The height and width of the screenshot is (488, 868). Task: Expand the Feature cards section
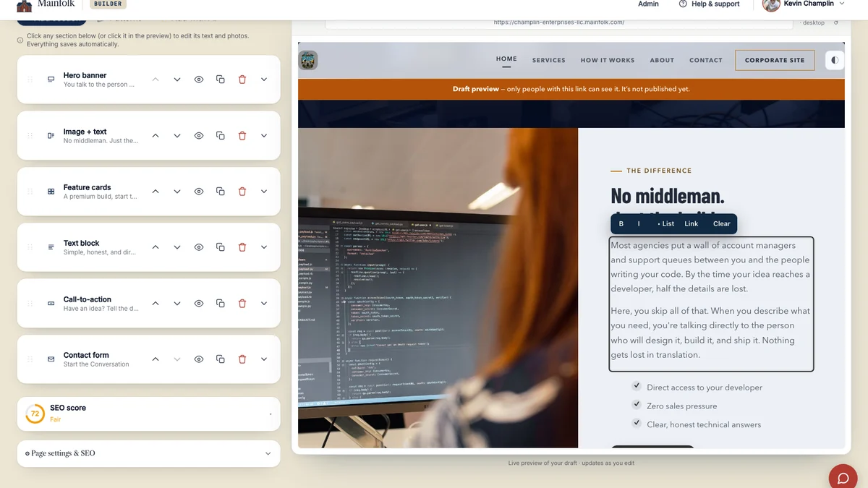(x=264, y=192)
